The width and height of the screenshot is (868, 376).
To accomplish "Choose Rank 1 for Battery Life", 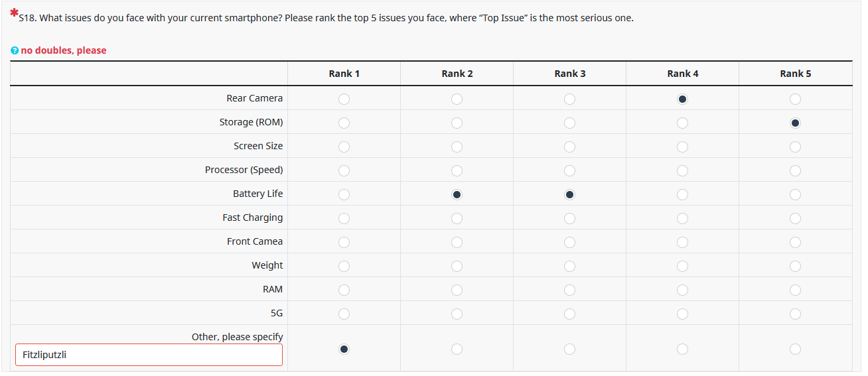I will (344, 194).
